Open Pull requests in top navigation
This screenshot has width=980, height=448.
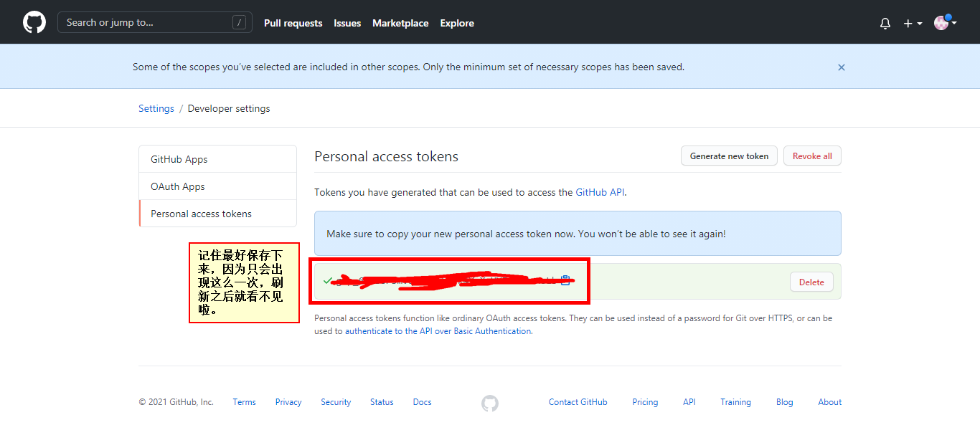click(x=293, y=23)
